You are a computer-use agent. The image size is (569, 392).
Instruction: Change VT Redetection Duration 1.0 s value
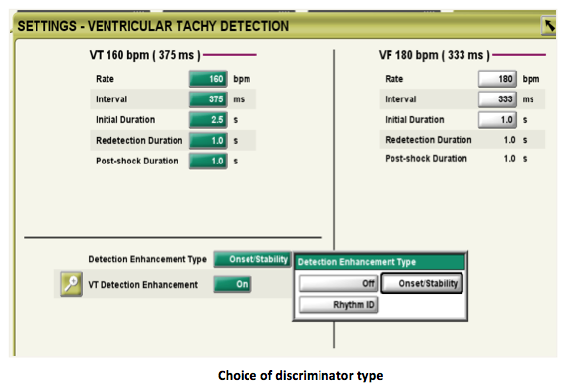(x=208, y=141)
